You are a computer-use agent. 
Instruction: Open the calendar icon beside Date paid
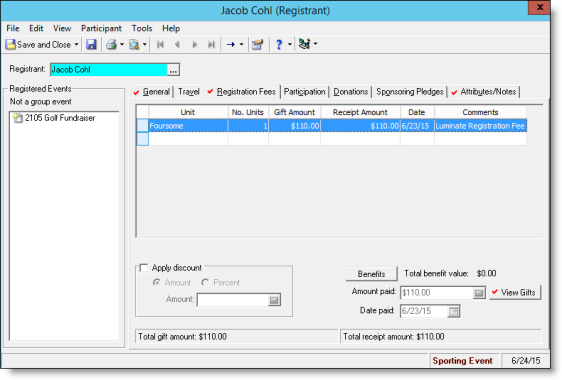(454, 311)
